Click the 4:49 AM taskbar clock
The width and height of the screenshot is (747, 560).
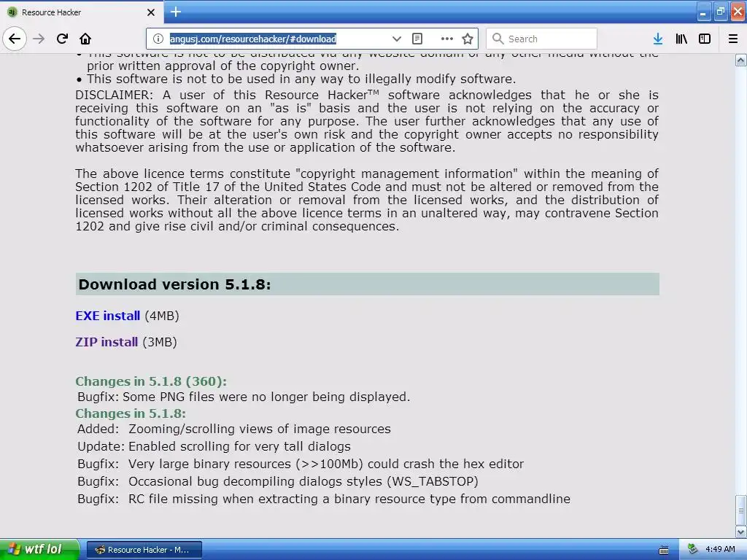tap(720, 549)
